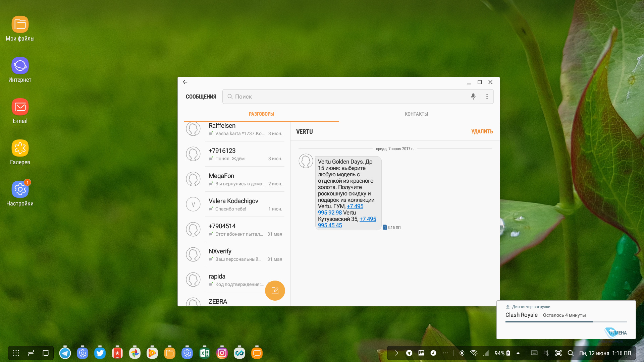Click УДАЛИТЬ to delete the VERTU thread

click(x=482, y=131)
